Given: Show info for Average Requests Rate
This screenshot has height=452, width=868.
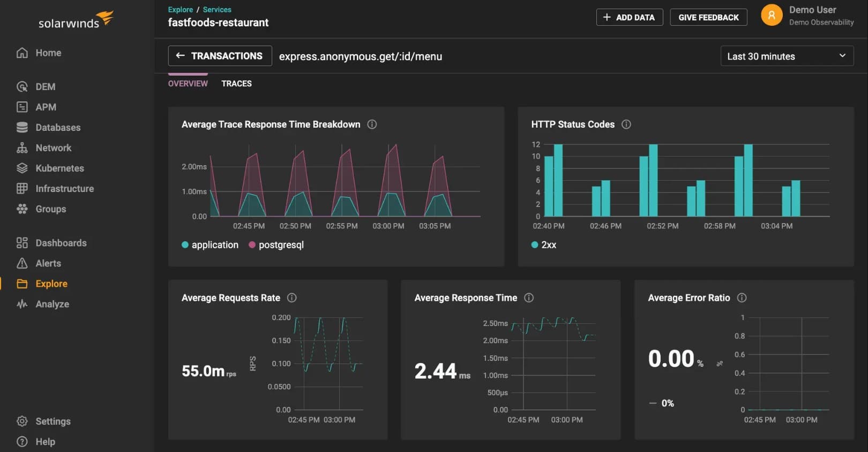Looking at the screenshot, I should click(x=292, y=298).
